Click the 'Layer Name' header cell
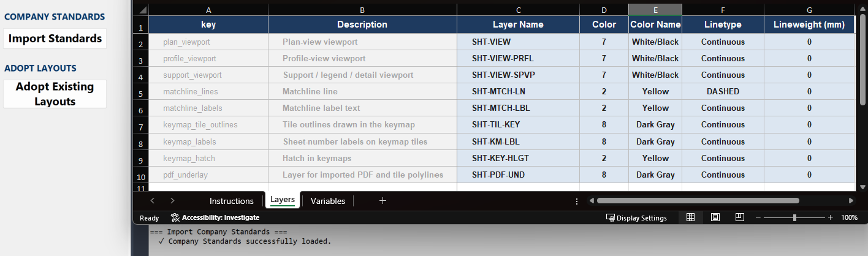The width and height of the screenshot is (868, 256). (519, 24)
